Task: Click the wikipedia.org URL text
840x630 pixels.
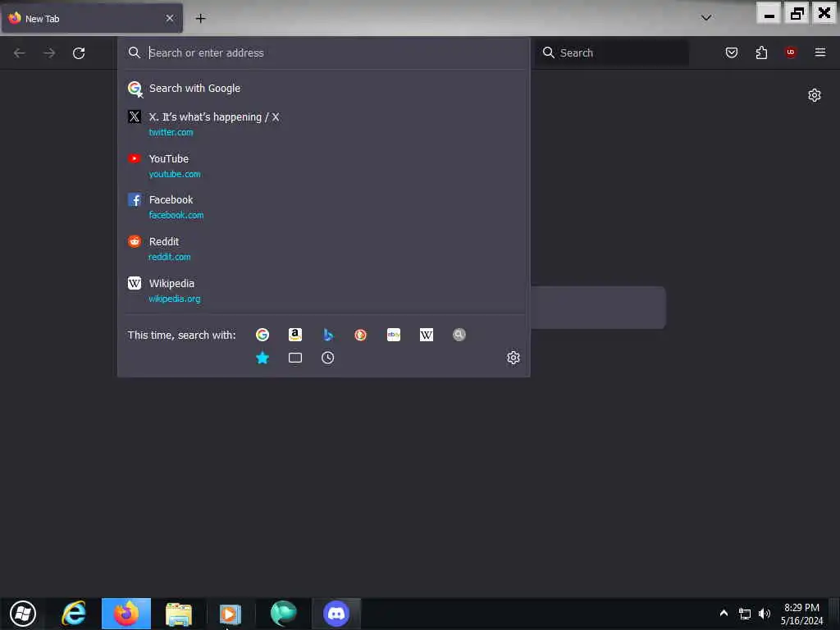Action: (175, 299)
